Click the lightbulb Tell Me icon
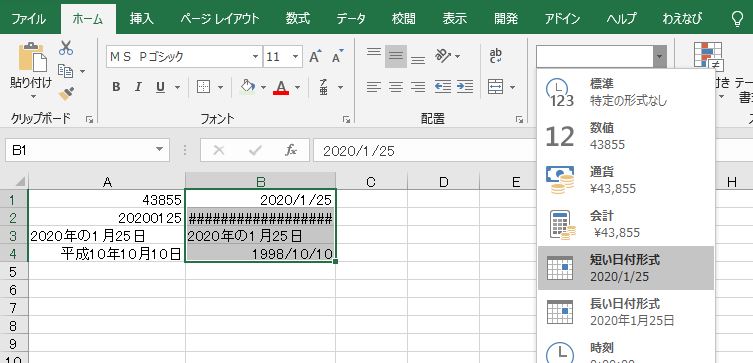Screen dimensions: 753x363 (737, 19)
